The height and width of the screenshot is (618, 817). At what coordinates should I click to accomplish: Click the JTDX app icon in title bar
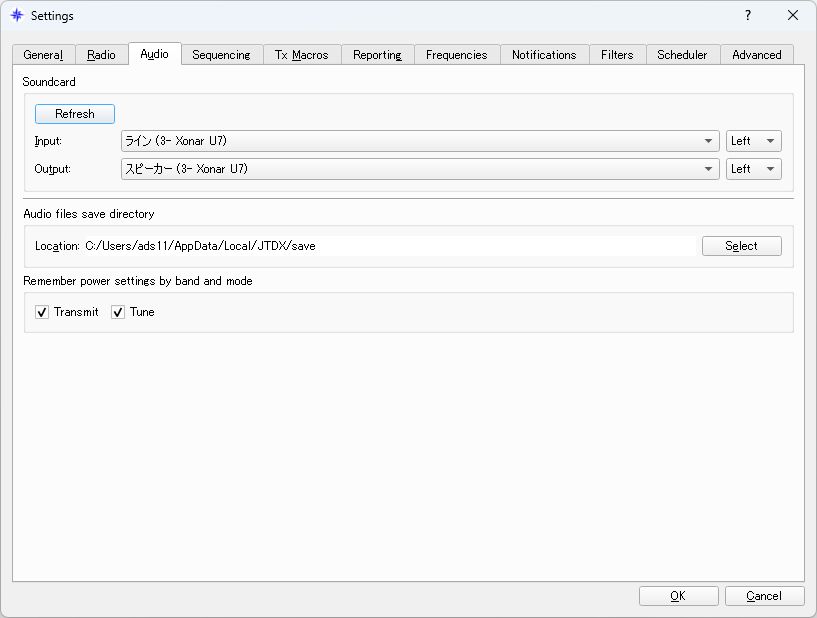[16, 16]
